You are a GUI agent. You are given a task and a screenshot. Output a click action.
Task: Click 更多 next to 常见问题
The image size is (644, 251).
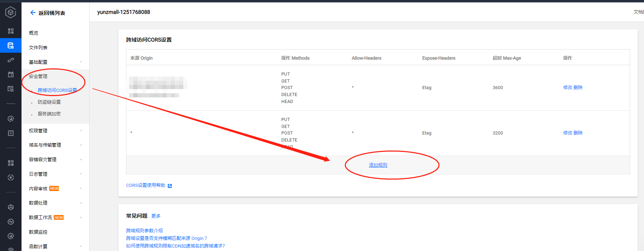pos(156,216)
